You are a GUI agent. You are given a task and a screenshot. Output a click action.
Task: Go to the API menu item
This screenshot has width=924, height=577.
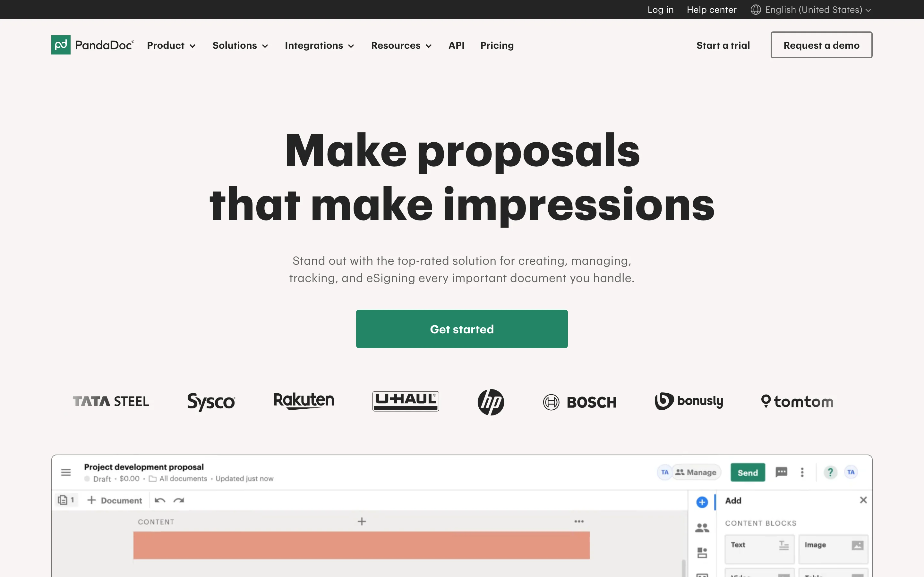pyautogui.click(x=456, y=46)
